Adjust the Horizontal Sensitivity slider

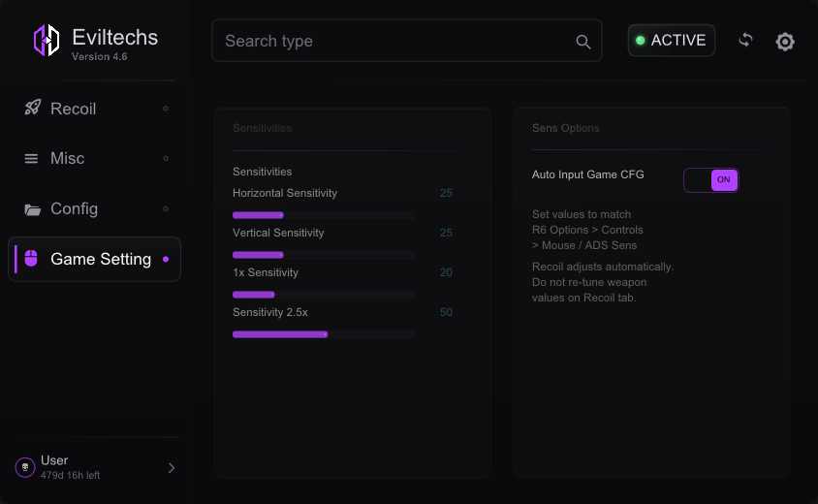tap(324, 215)
